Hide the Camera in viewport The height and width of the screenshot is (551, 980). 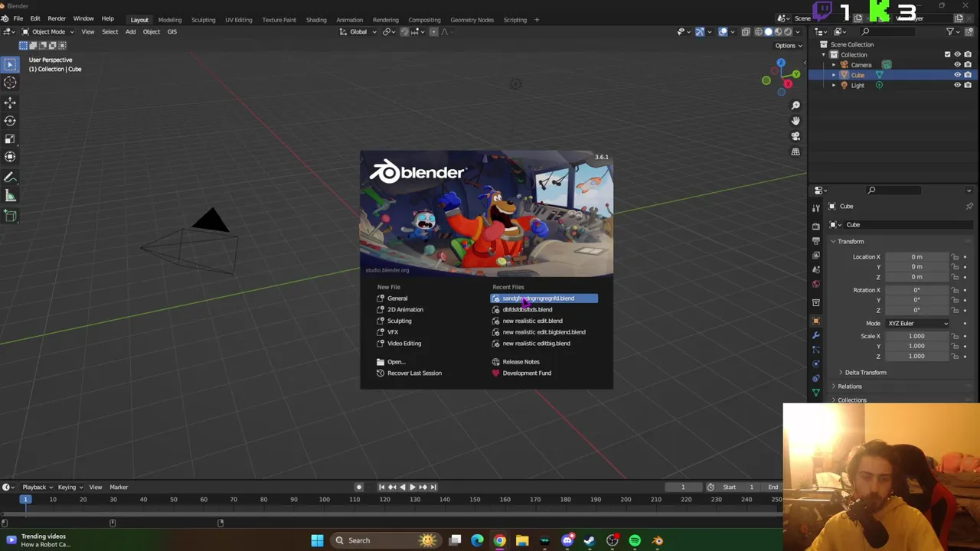click(x=957, y=65)
